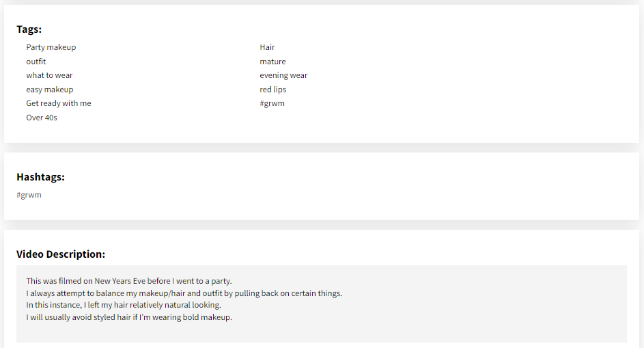The image size is (644, 348).
Task: Select the '#grwm' tag in Tags list
Action: (272, 103)
